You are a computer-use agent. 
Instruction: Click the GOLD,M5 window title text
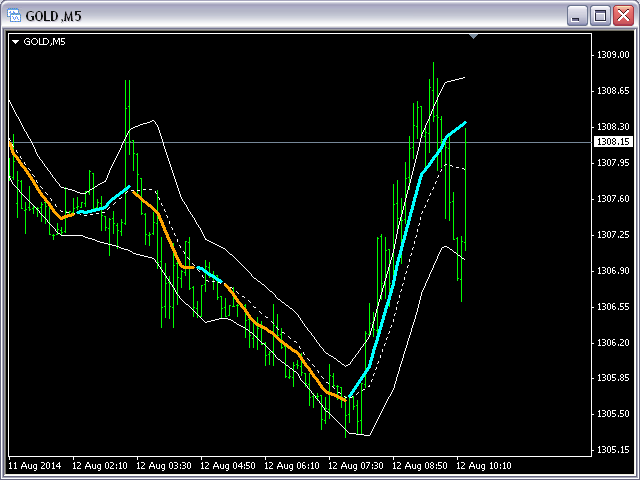(x=53, y=16)
